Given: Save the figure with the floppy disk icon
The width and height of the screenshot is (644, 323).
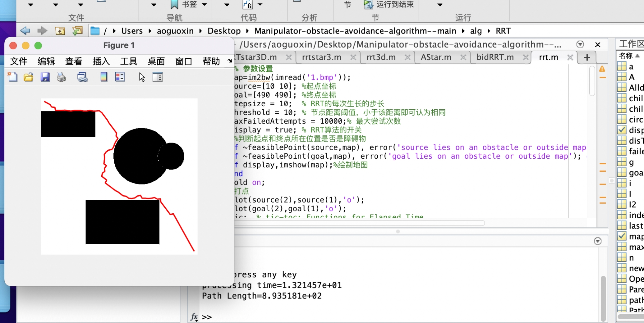Looking at the screenshot, I should (45, 77).
